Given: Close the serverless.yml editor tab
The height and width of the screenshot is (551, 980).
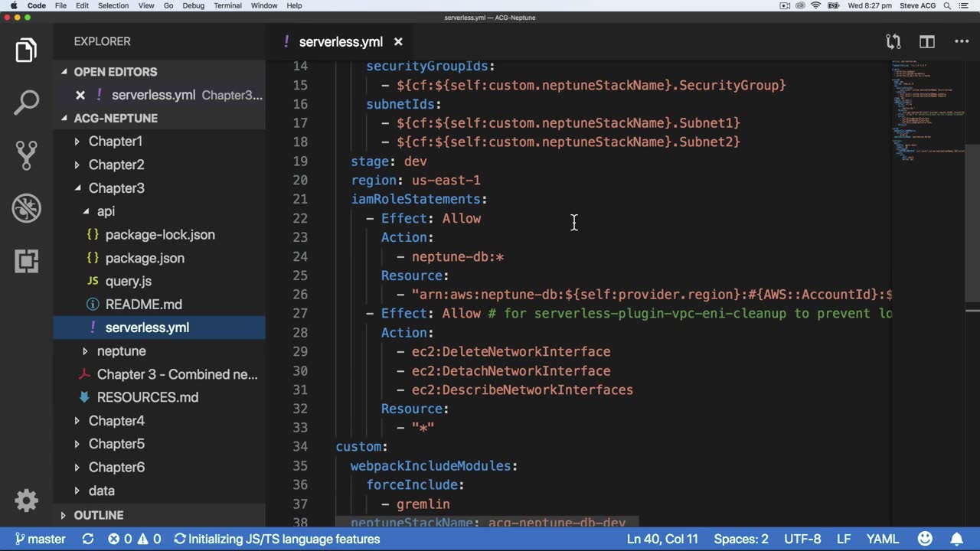Looking at the screenshot, I should (398, 42).
